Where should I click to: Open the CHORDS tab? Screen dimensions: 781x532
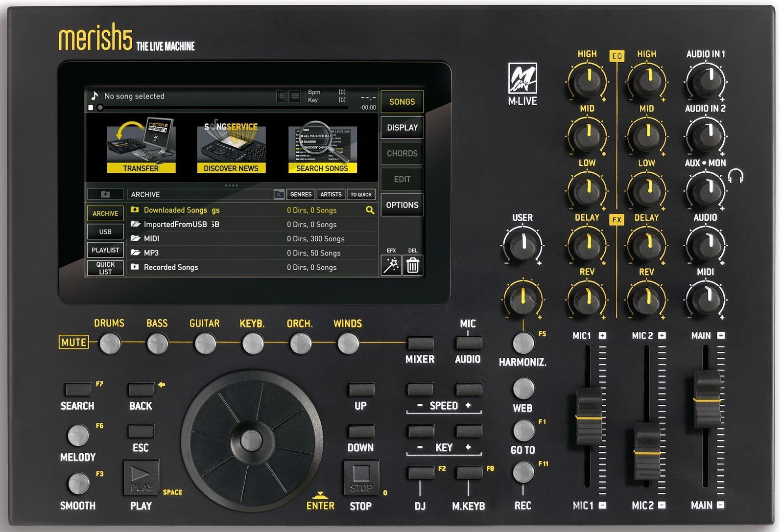(402, 153)
